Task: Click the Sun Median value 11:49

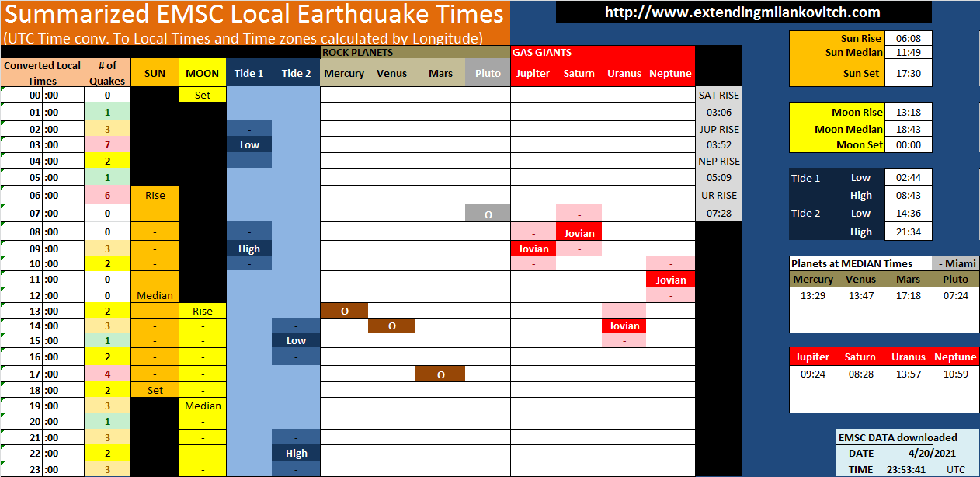Action: coord(908,53)
